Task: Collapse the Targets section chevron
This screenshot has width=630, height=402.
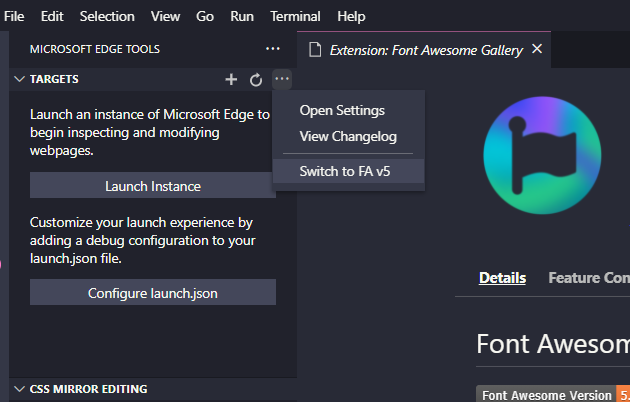Action: pyautogui.click(x=19, y=79)
